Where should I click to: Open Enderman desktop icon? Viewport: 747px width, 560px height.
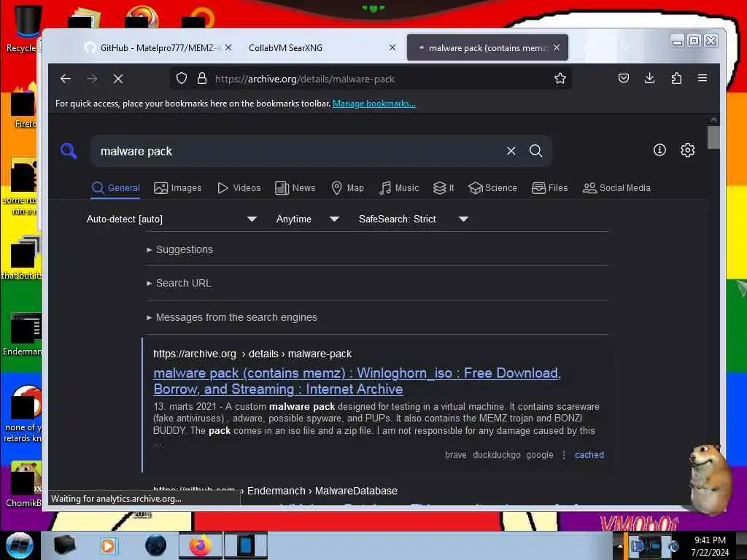23,334
